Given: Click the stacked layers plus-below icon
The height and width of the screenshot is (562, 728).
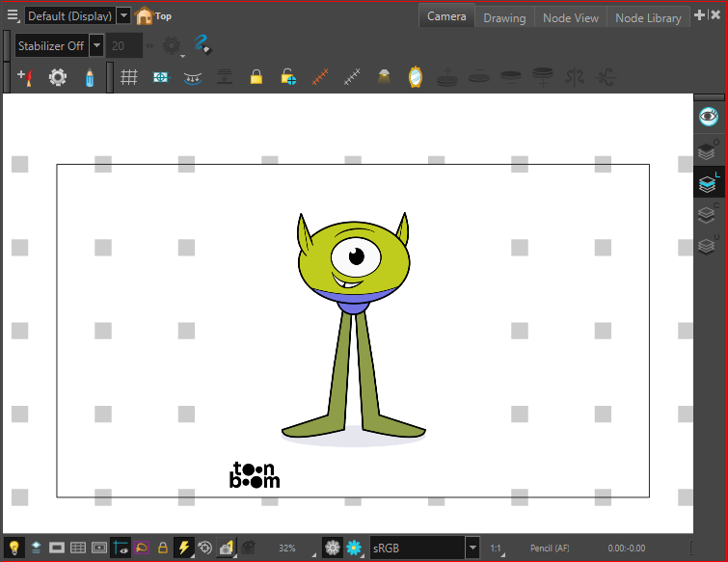Looking at the screenshot, I should (543, 77).
